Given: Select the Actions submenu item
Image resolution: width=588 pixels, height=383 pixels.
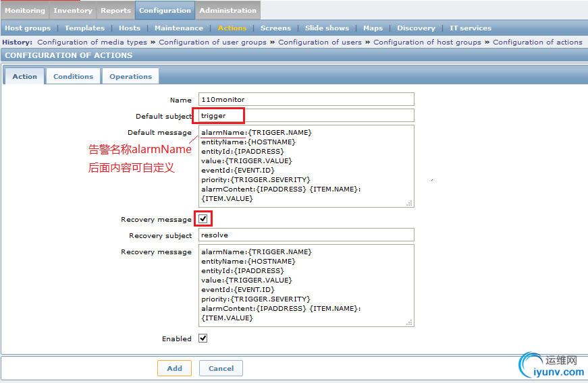Looking at the screenshot, I should pyautogui.click(x=232, y=28).
